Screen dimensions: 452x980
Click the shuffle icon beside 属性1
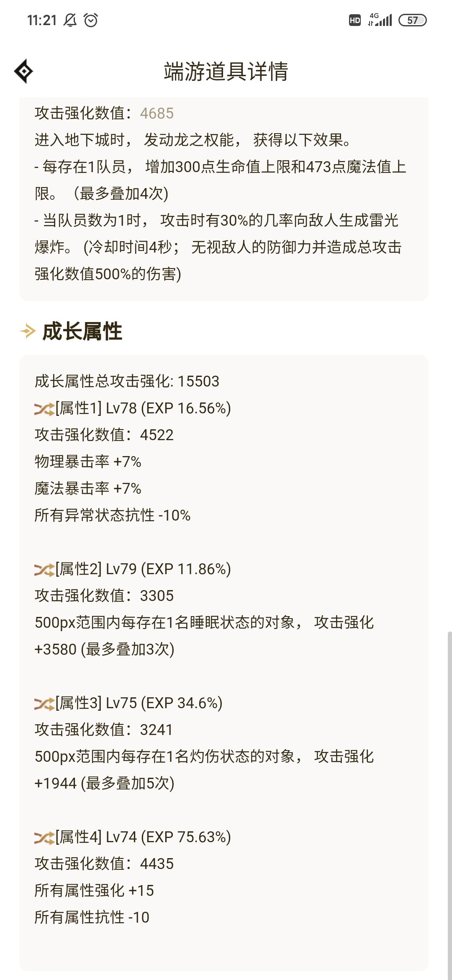(x=44, y=409)
